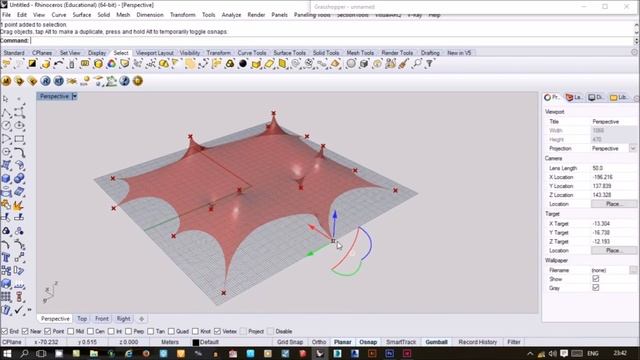
Task: Click the Place button under Target location
Action: click(x=613, y=250)
